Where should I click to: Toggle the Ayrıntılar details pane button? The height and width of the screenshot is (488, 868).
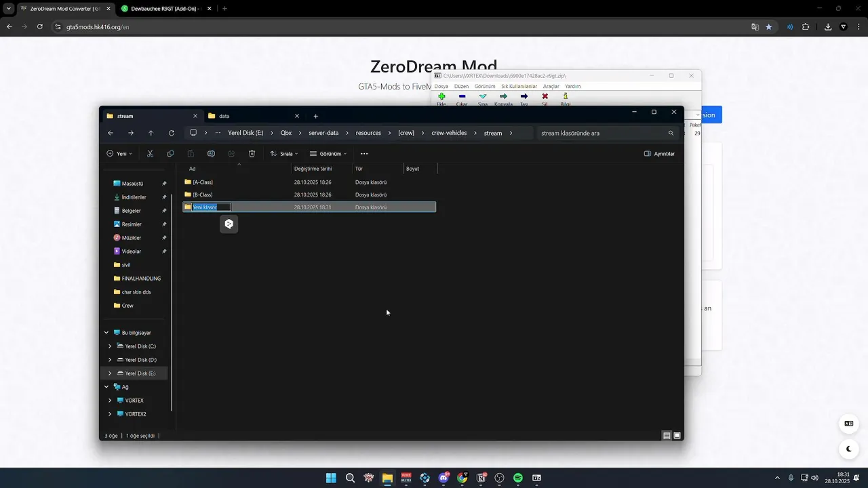658,154
